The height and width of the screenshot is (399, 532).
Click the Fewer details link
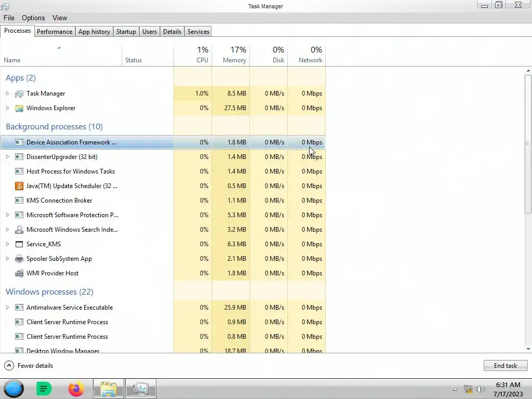tap(35, 365)
